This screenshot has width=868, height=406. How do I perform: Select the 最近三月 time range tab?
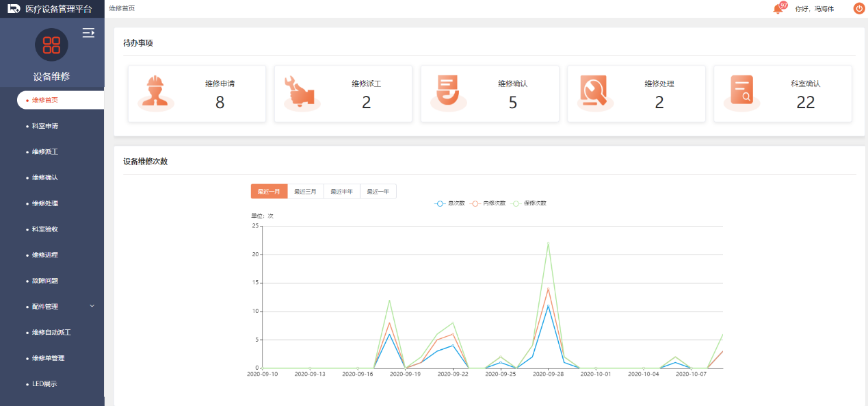(305, 192)
